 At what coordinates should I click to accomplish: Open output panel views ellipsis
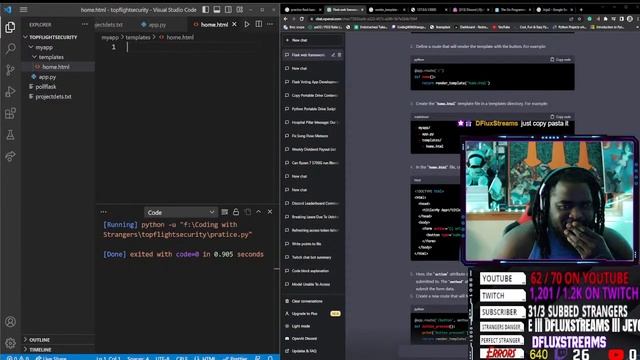[x=104, y=212]
